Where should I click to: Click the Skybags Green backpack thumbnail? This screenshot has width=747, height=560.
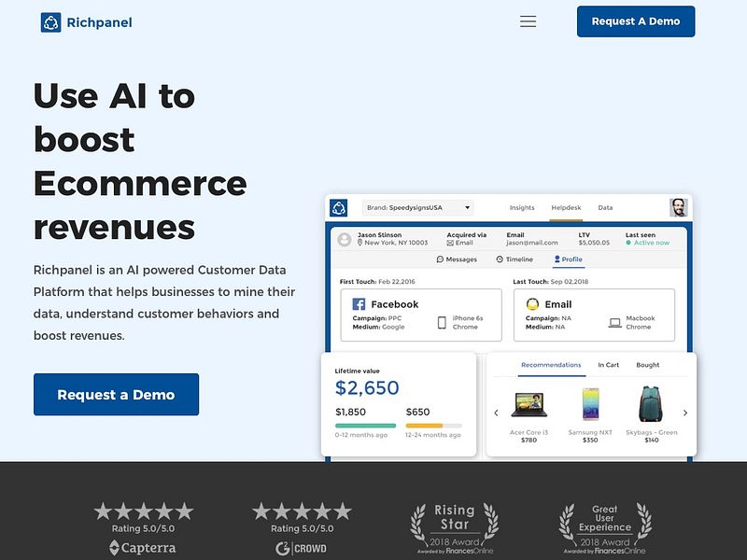point(651,404)
